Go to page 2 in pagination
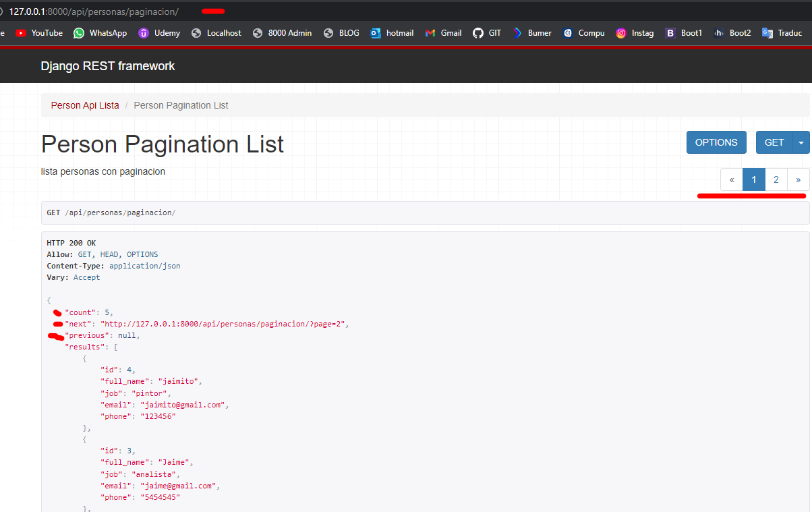The image size is (812, 512). [x=776, y=179]
